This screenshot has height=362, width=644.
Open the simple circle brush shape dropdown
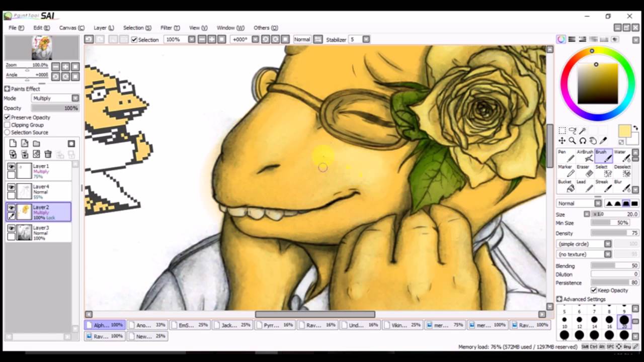(584, 244)
